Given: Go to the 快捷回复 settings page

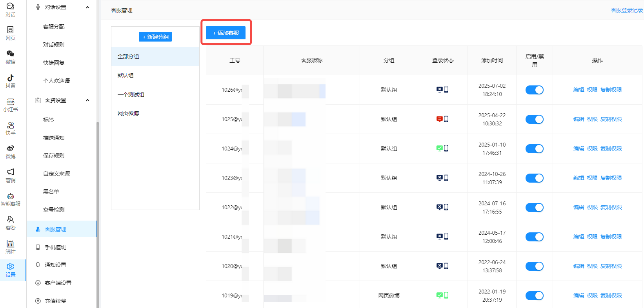Looking at the screenshot, I should pyautogui.click(x=54, y=63).
